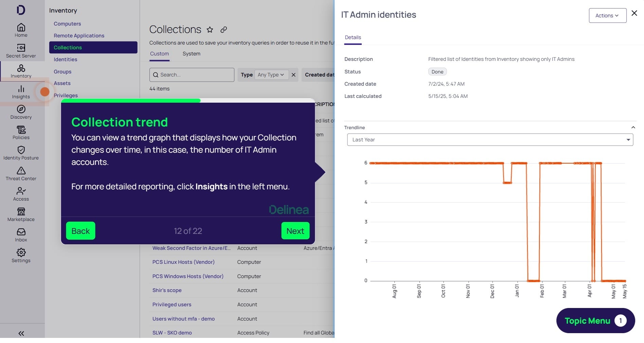Open the Last Year trendline range dropdown
This screenshot has width=644, height=343.
point(490,140)
